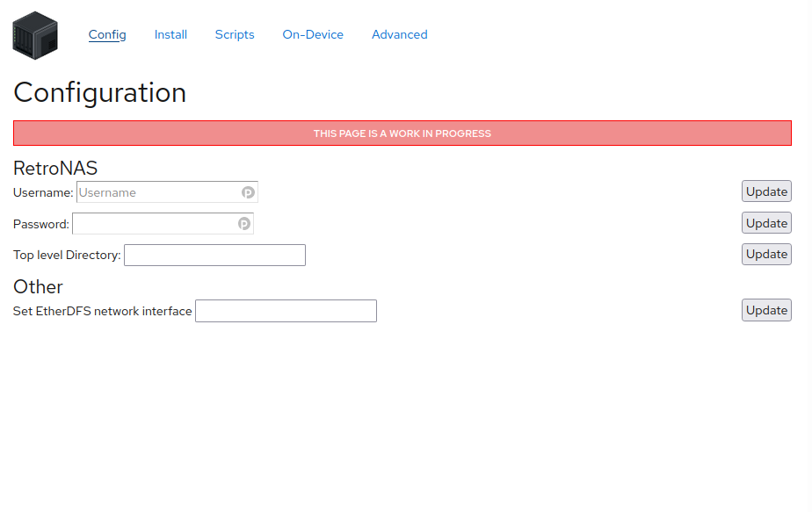Click the 'Configuration' page heading
This screenshot has height=512, width=812.
pos(99,93)
